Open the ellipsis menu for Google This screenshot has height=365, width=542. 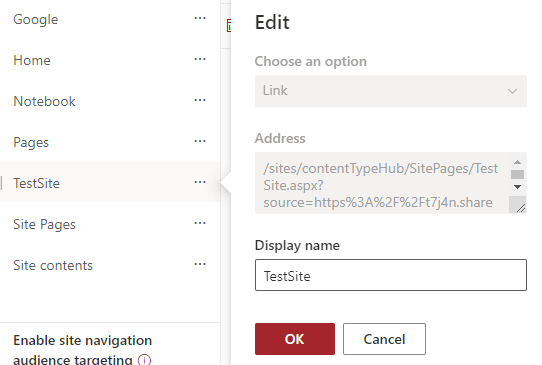(x=200, y=18)
